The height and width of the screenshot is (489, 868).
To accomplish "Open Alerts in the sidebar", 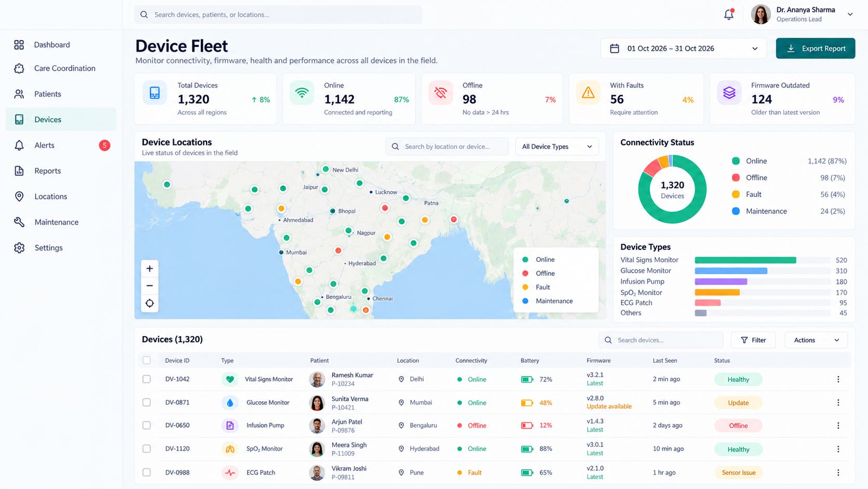I will (61, 145).
